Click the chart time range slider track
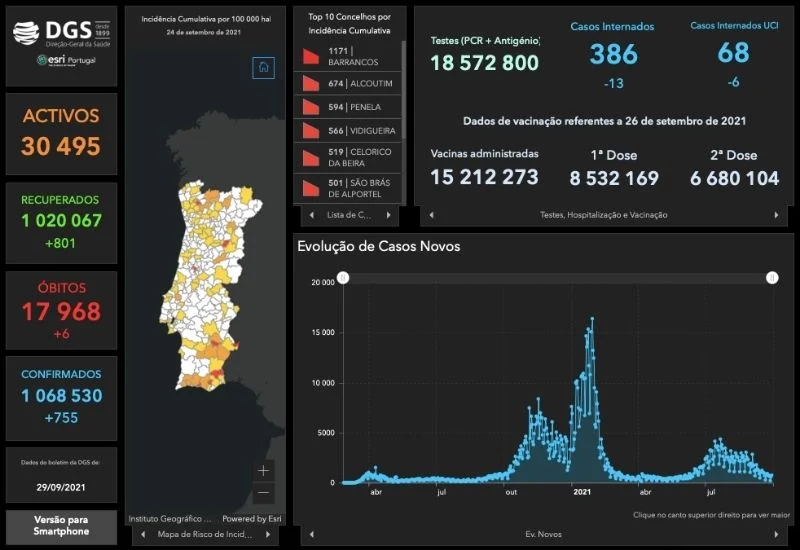 [x=558, y=278]
